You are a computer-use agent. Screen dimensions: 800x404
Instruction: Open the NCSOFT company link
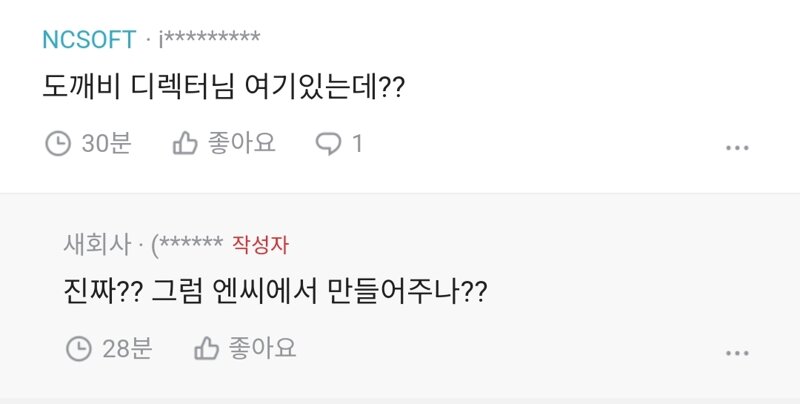(x=89, y=40)
